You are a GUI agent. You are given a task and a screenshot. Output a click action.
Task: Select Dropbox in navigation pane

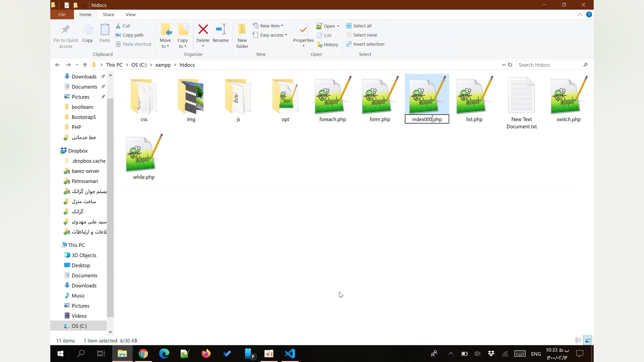pos(78,151)
